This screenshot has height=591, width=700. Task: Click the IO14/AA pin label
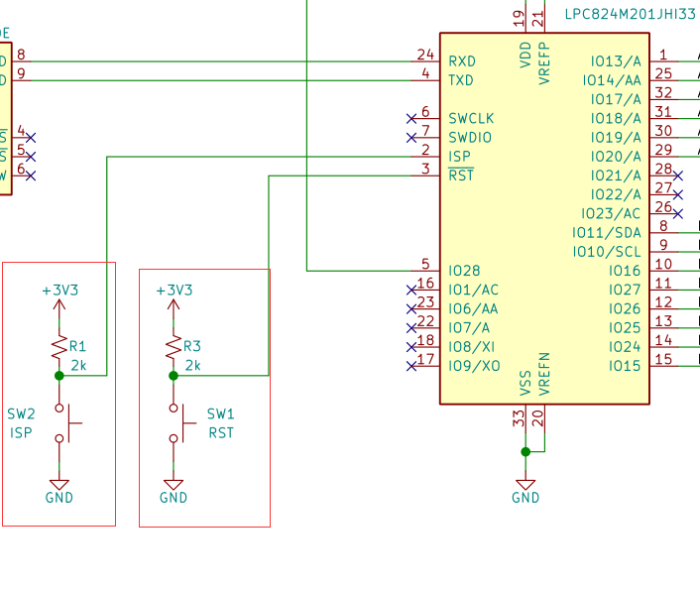tap(612, 80)
